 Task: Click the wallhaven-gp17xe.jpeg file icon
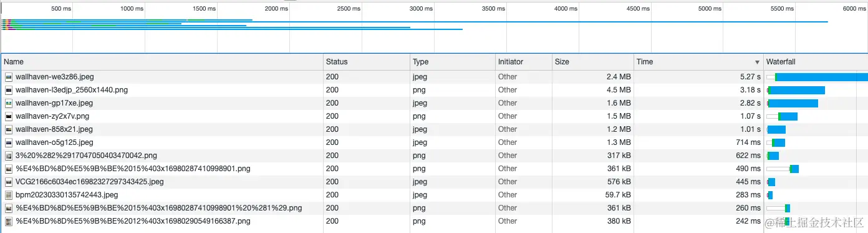pyautogui.click(x=9, y=103)
